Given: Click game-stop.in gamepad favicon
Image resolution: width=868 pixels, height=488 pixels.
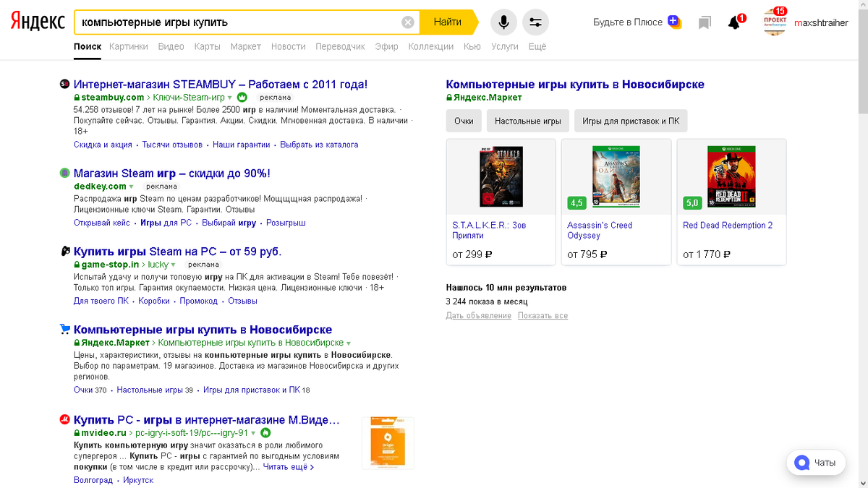Looking at the screenshot, I should pyautogui.click(x=64, y=252).
